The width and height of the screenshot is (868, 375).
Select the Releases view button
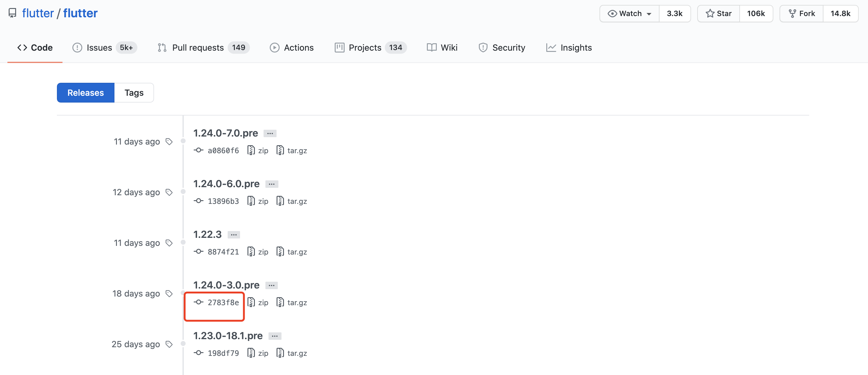tap(86, 93)
